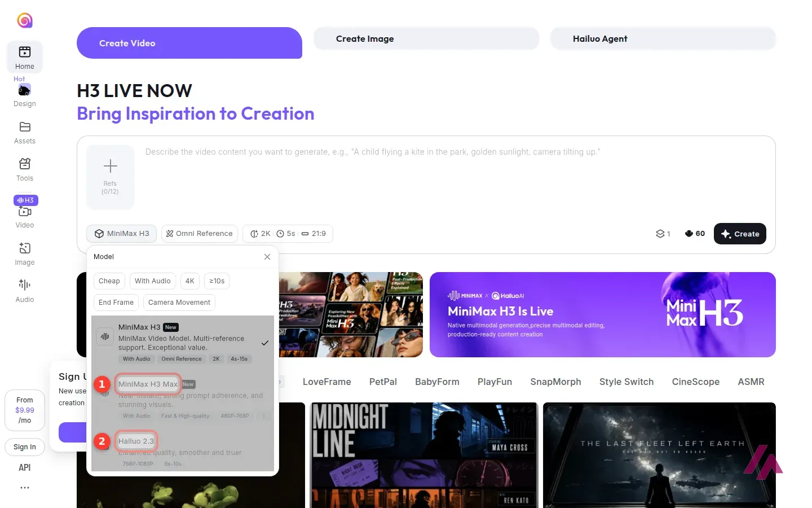The height and width of the screenshot is (508, 812).
Task: Switch to the Create Image tab
Action: (426, 39)
